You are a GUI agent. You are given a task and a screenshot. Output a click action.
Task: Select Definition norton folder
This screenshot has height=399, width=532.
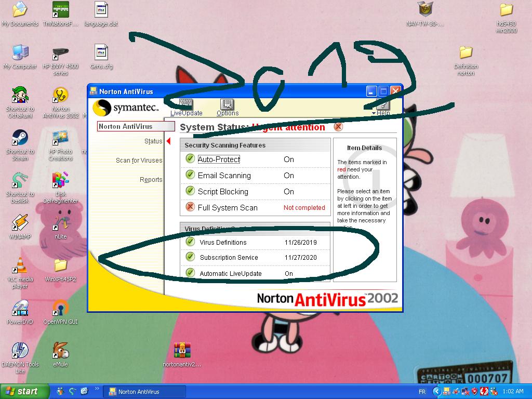pyautogui.click(x=465, y=60)
